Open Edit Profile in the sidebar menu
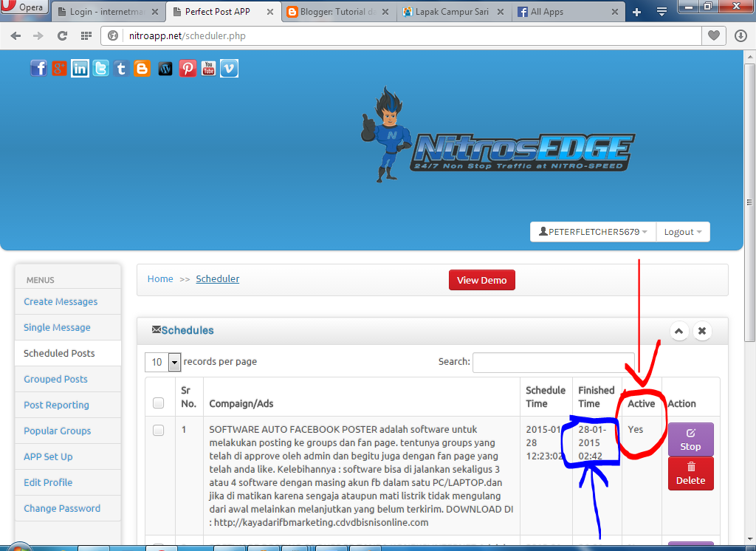 48,482
